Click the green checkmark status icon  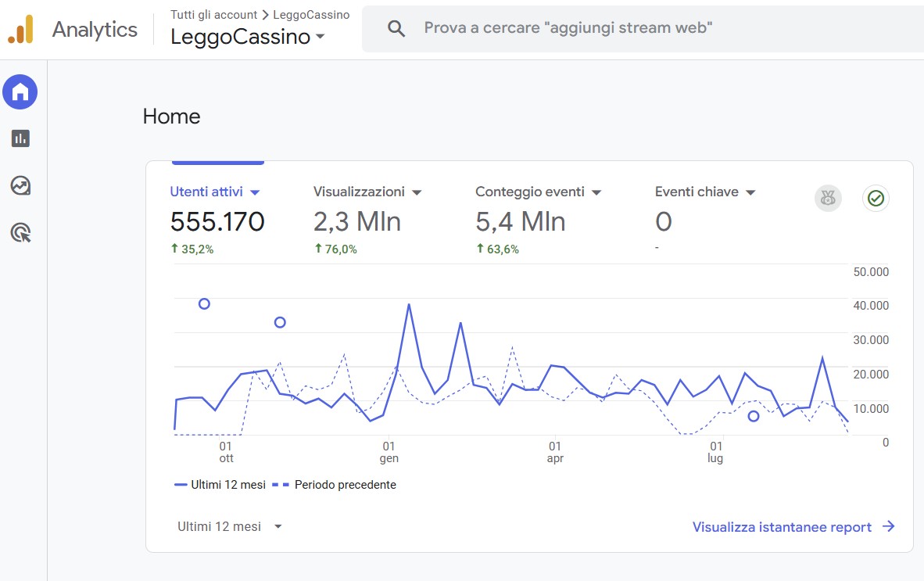876,199
